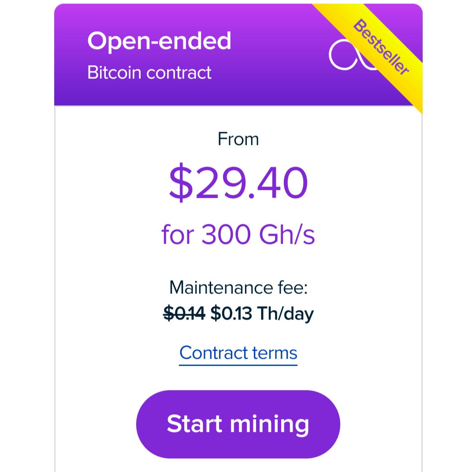The image size is (476, 472).
Task: Click the word 'for' before 300
Action: coord(177,234)
